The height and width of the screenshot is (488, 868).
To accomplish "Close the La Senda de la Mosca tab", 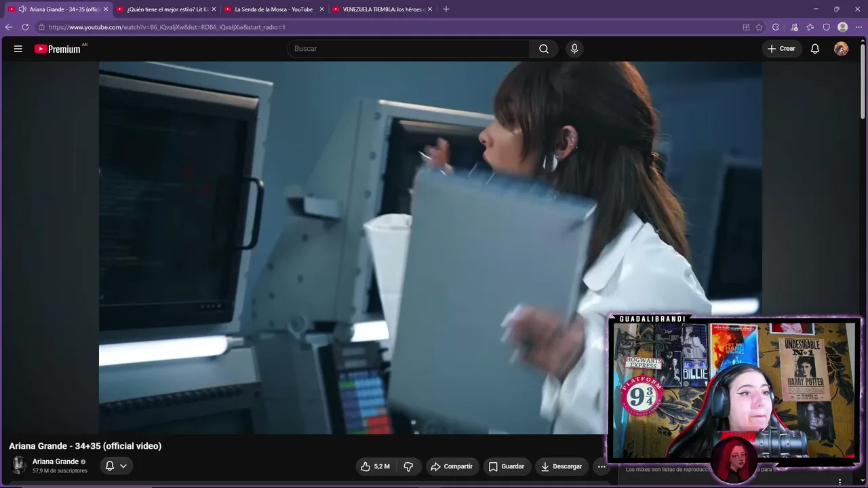I will [322, 9].
